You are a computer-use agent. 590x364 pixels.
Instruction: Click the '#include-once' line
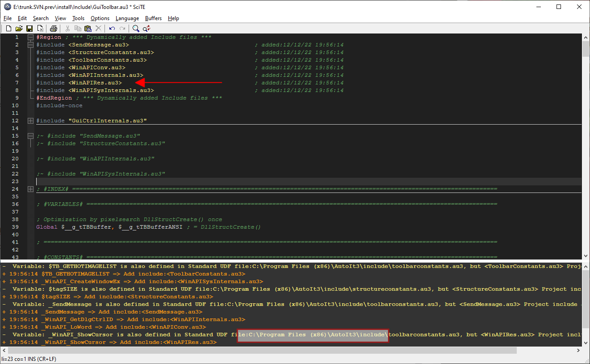click(x=59, y=106)
